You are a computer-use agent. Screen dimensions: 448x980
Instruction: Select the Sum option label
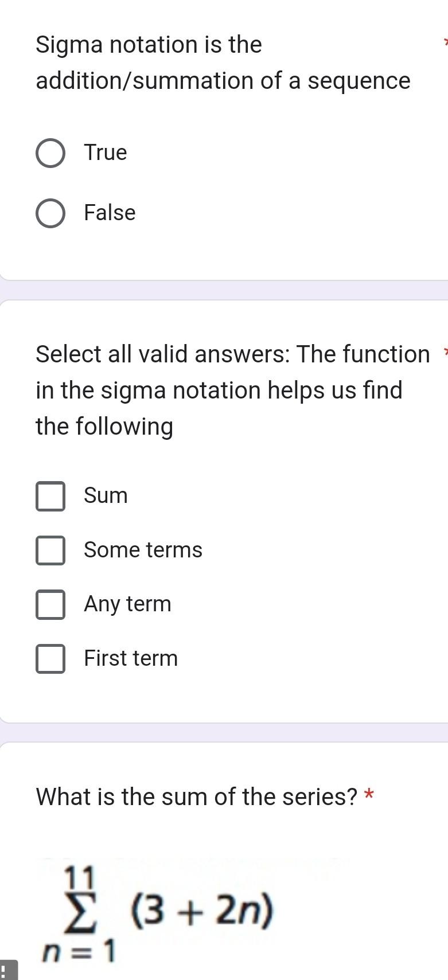pyautogui.click(x=106, y=495)
